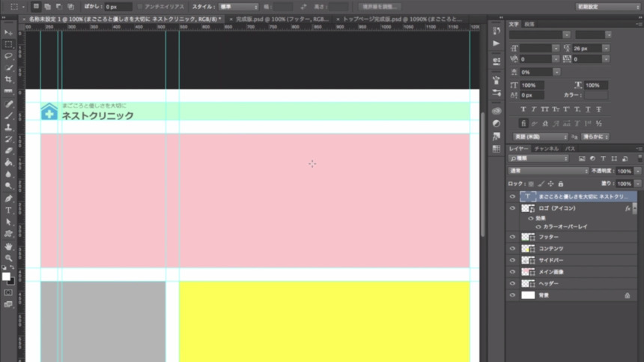Hide the サイドバー layer
Screen dimensions: 644x362
click(512, 260)
